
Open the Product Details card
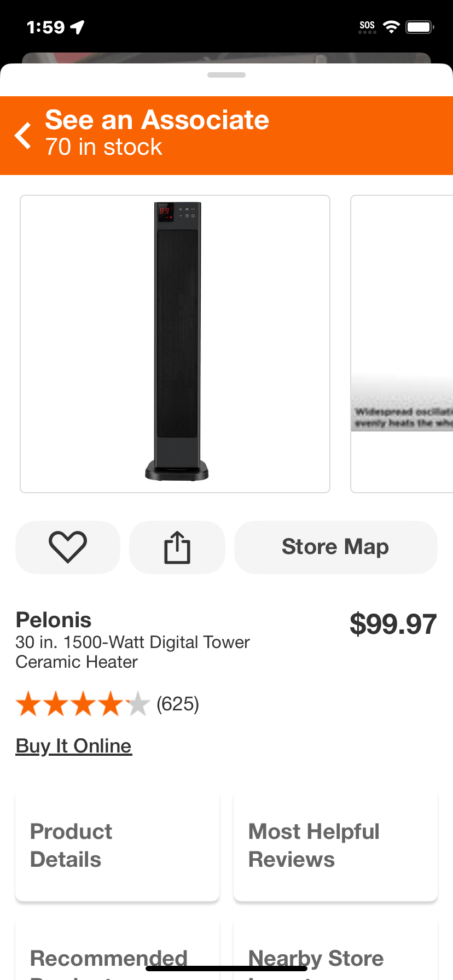pos(117,845)
